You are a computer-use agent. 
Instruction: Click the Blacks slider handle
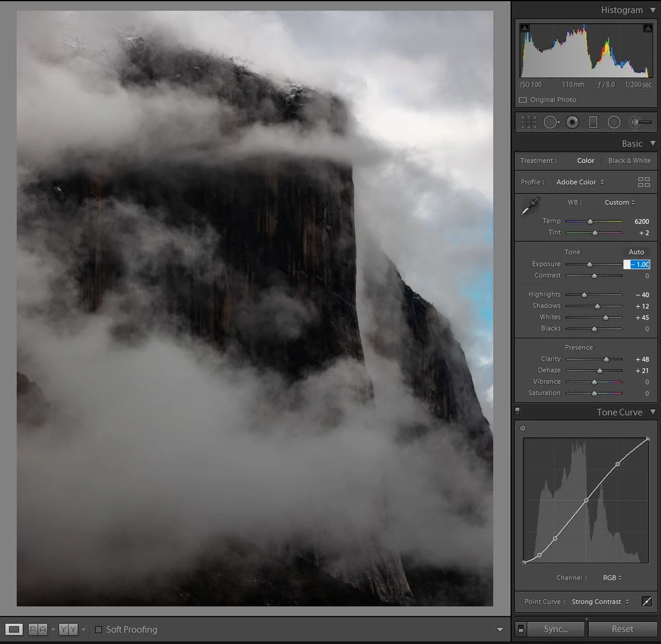pyautogui.click(x=594, y=329)
